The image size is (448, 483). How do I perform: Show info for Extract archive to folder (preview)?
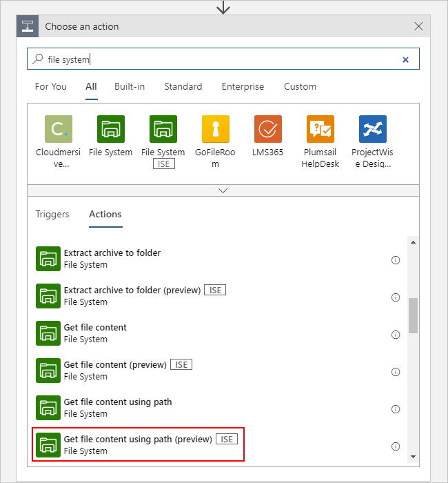pos(396,297)
